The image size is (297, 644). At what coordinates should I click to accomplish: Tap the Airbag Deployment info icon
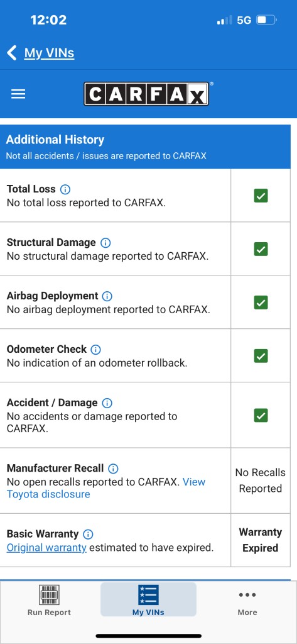click(x=107, y=296)
